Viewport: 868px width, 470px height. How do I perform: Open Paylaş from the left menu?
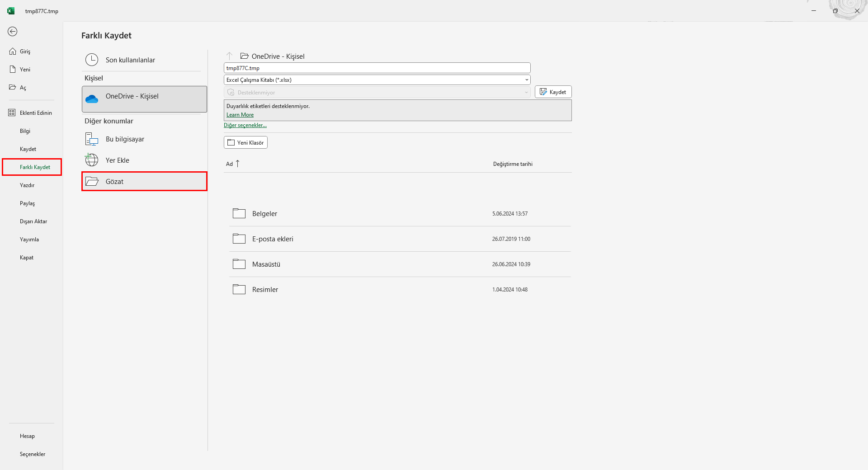(x=27, y=203)
